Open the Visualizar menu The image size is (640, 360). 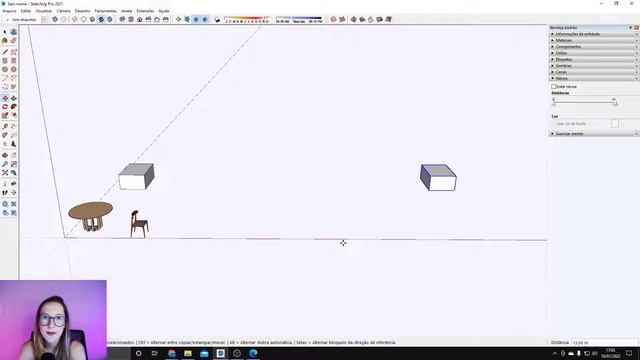pos(43,11)
